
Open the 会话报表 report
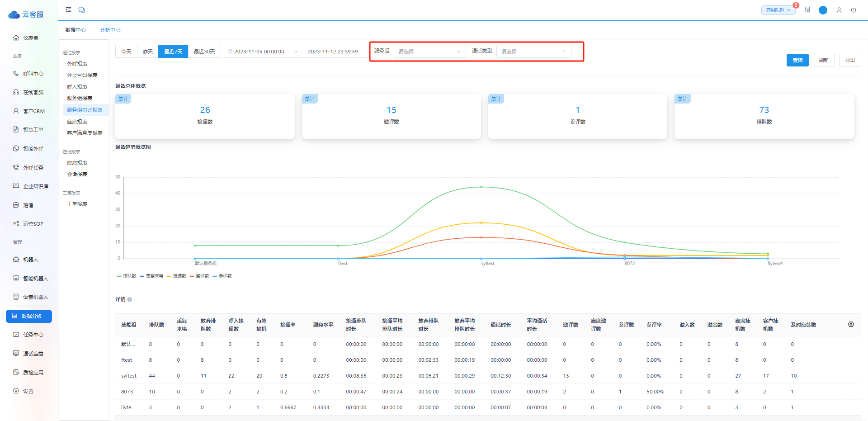(77, 174)
